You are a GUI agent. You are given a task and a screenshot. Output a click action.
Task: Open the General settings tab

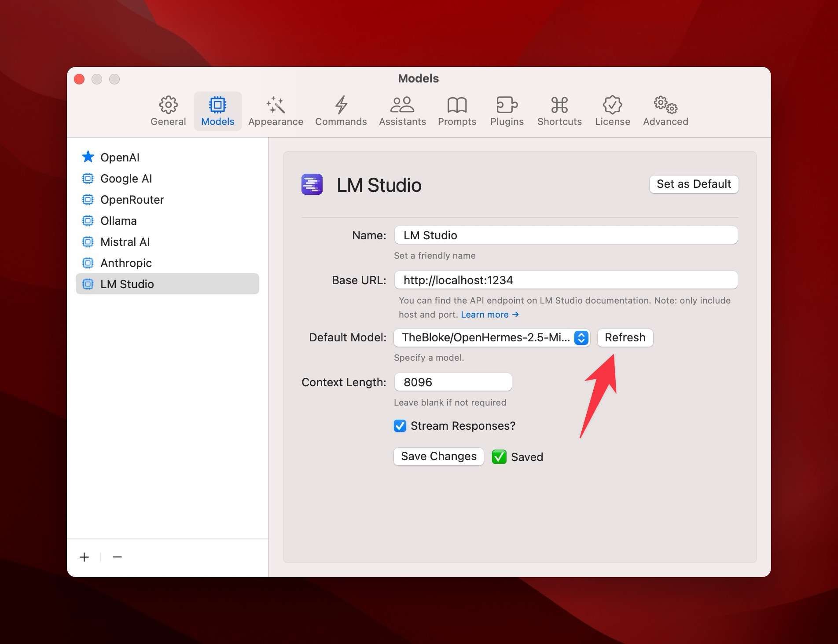pyautogui.click(x=168, y=111)
